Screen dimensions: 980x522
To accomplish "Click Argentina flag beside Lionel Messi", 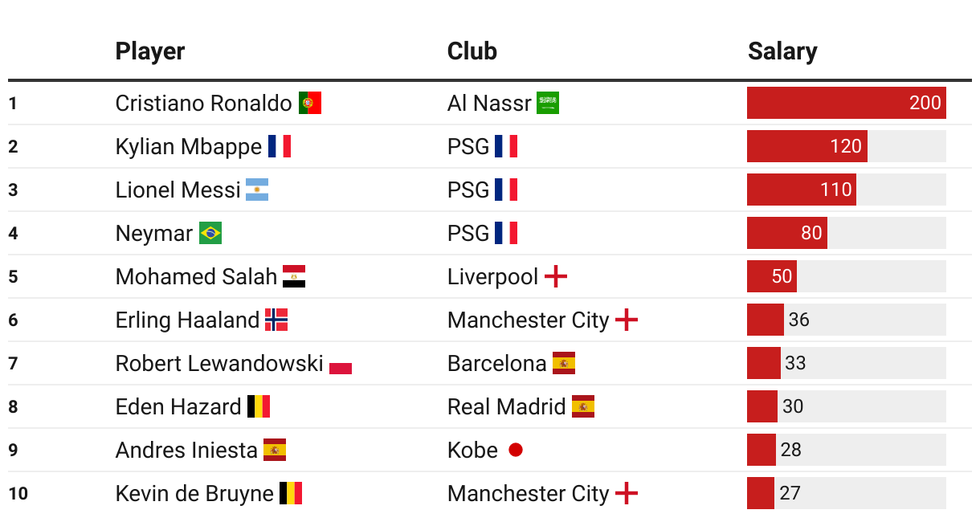I will click(x=257, y=190).
